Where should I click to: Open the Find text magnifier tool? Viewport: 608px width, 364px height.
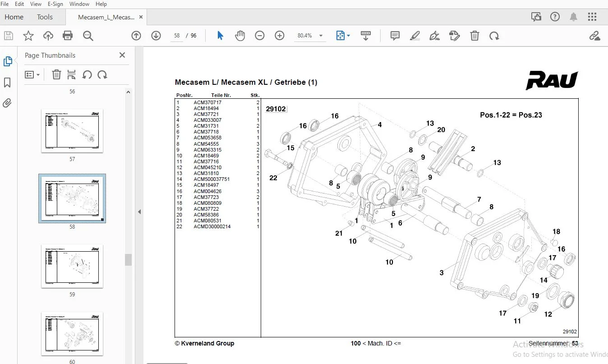pos(88,36)
